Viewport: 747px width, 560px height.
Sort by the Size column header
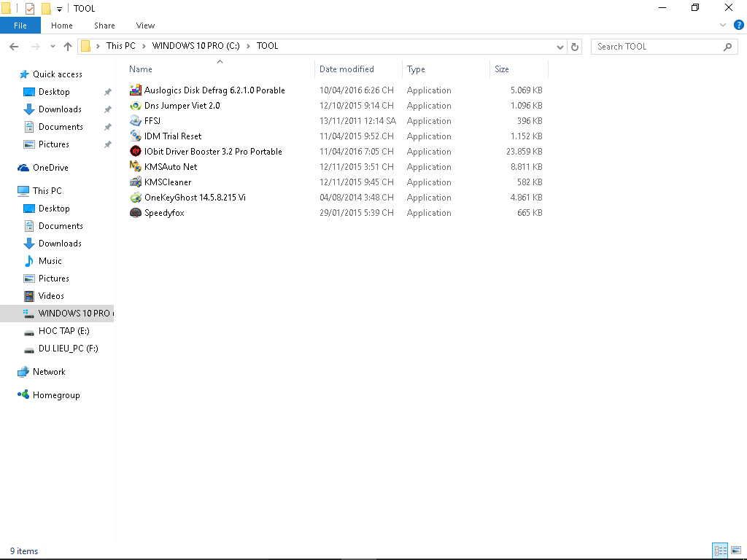(x=519, y=69)
